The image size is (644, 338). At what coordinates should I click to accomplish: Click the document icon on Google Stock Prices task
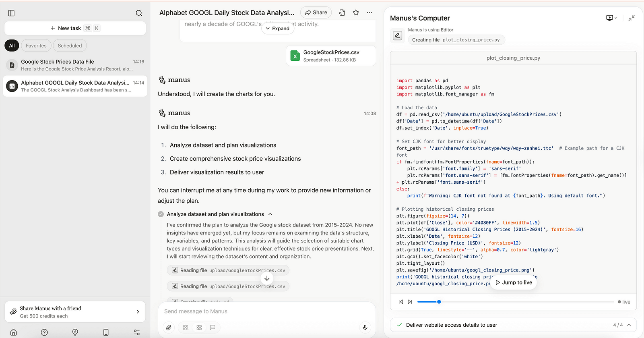pos(12,65)
